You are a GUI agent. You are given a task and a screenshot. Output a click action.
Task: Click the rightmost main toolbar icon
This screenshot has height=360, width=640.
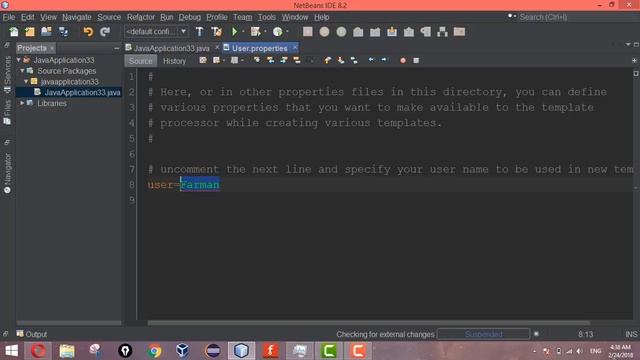click(x=459, y=32)
